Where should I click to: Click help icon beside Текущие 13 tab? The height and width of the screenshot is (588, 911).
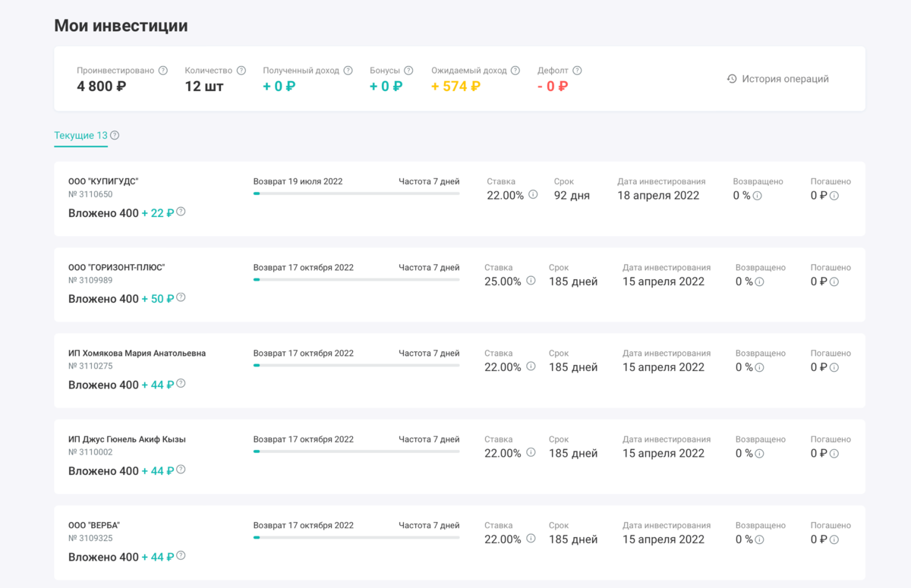click(115, 136)
